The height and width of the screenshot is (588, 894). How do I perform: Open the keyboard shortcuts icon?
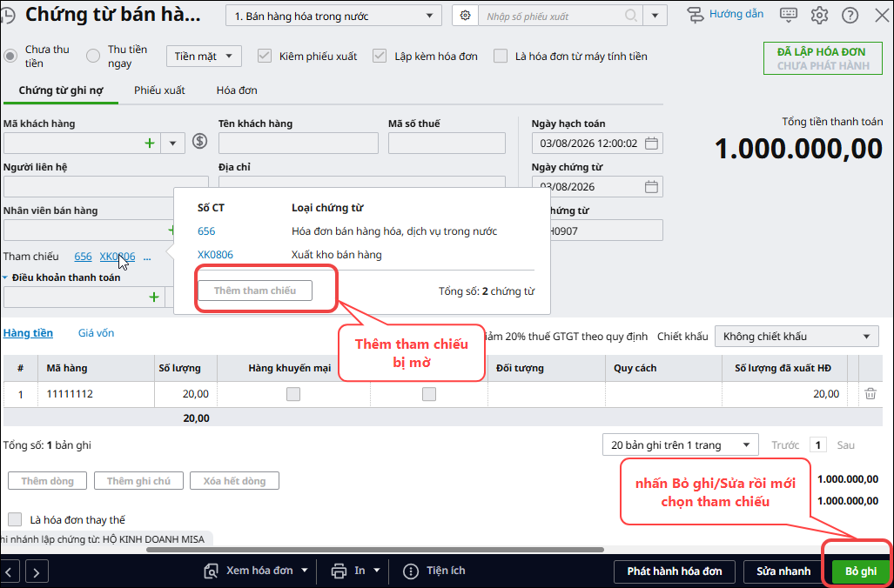pos(789,16)
